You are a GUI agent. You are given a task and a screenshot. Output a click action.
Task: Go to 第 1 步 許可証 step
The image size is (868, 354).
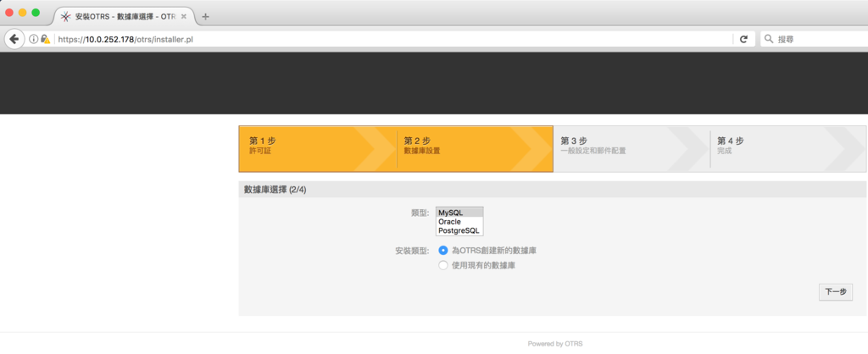point(318,149)
